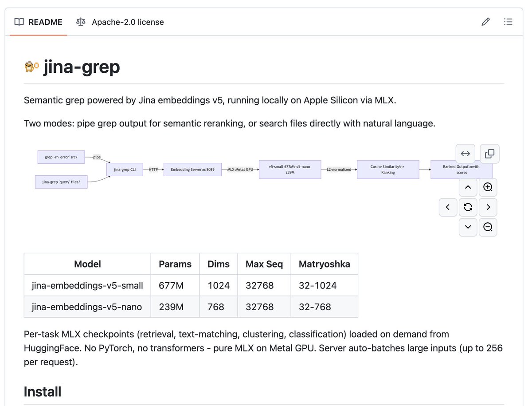Click the Max Seq column header

tap(264, 264)
